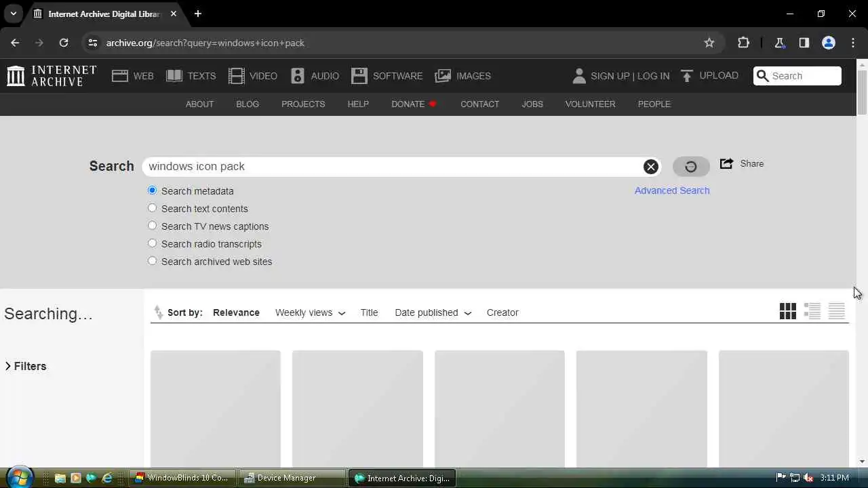The image size is (868, 488).
Task: Open the Projects menu item
Action: point(303,104)
